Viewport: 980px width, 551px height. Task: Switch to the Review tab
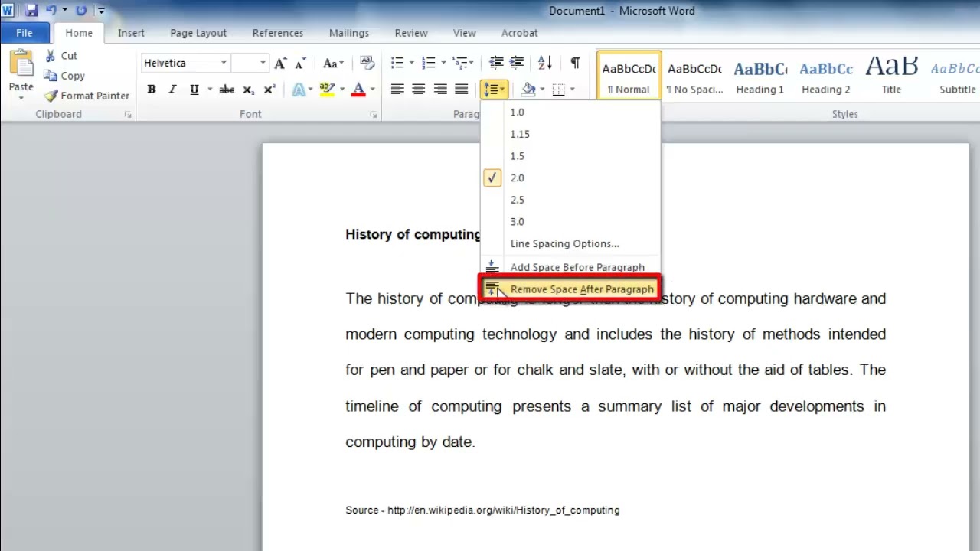tap(411, 33)
